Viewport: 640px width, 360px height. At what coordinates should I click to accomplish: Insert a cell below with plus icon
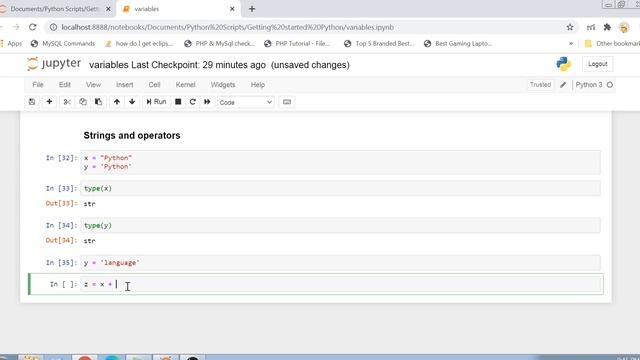(x=49, y=102)
